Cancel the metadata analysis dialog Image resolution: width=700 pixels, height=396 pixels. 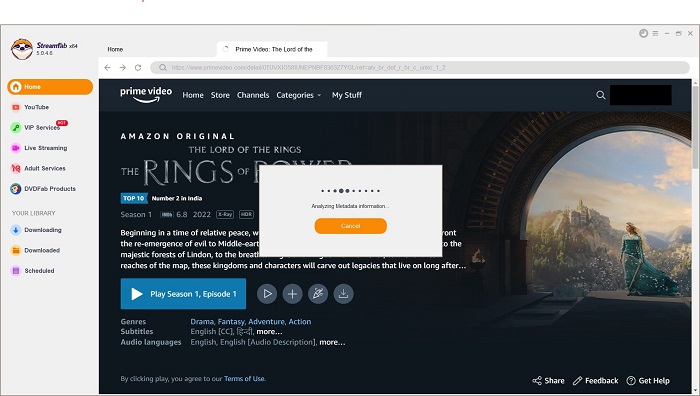click(350, 226)
